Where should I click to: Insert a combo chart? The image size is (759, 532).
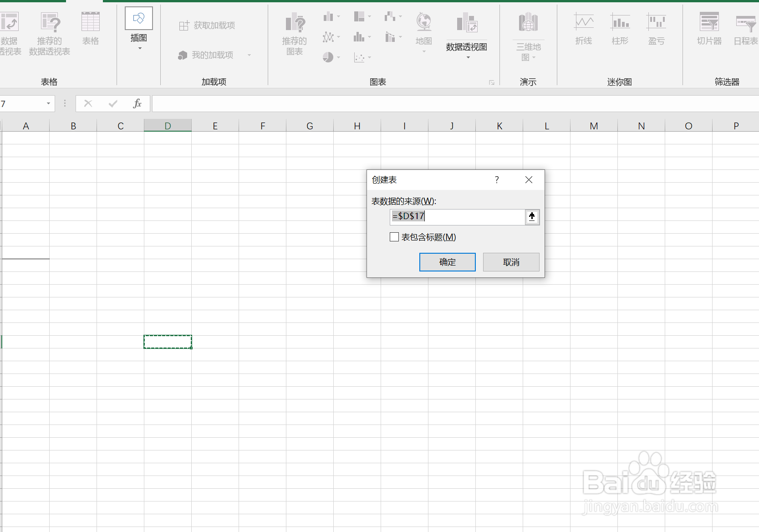(393, 37)
